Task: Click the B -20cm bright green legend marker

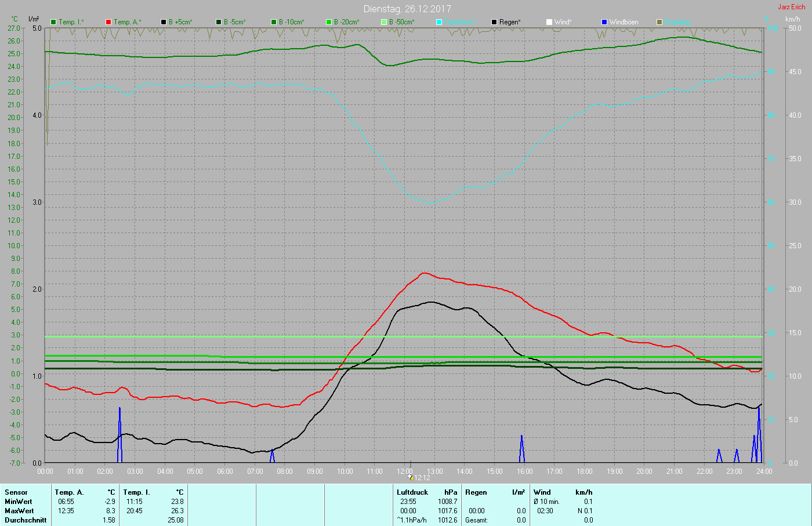Action: [329, 22]
